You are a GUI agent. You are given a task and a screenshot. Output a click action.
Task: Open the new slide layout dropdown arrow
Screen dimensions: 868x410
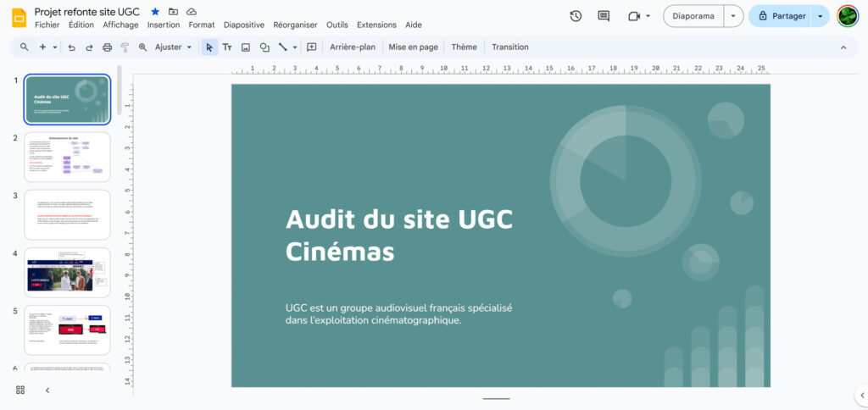point(55,47)
